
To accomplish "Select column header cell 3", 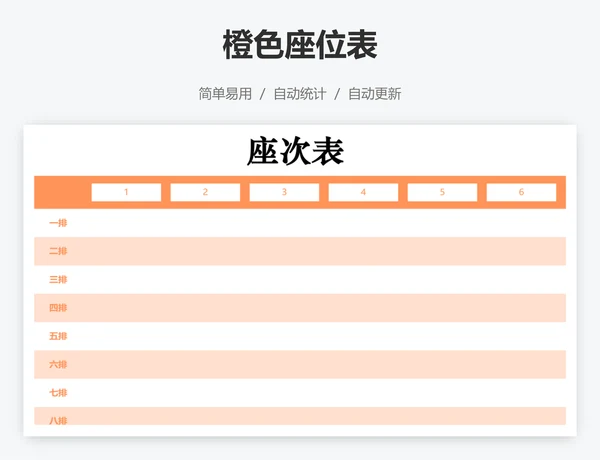I will coord(284,192).
